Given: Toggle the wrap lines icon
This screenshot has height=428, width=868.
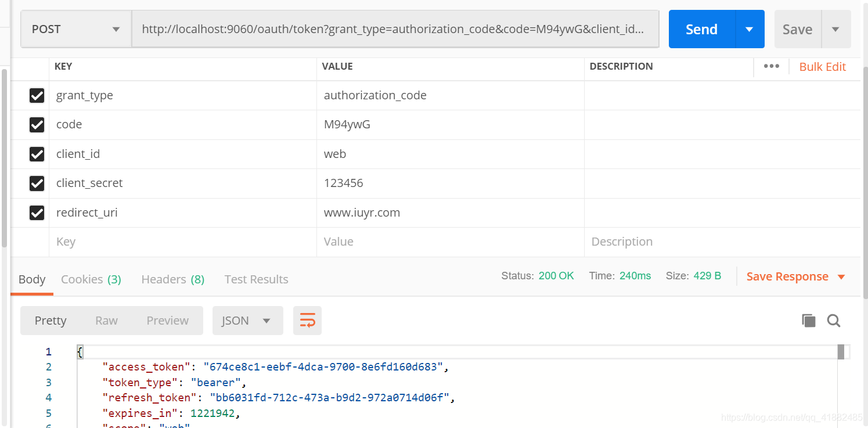Looking at the screenshot, I should click(x=307, y=321).
